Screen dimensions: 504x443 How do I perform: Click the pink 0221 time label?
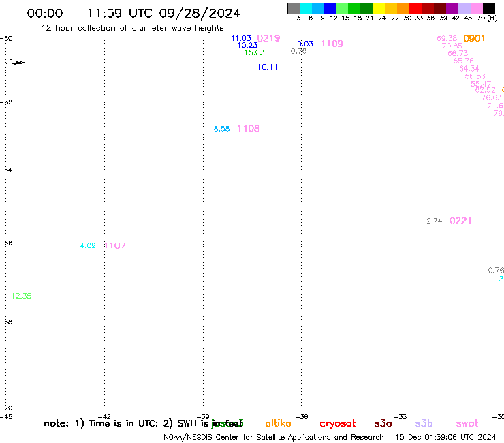click(460, 221)
